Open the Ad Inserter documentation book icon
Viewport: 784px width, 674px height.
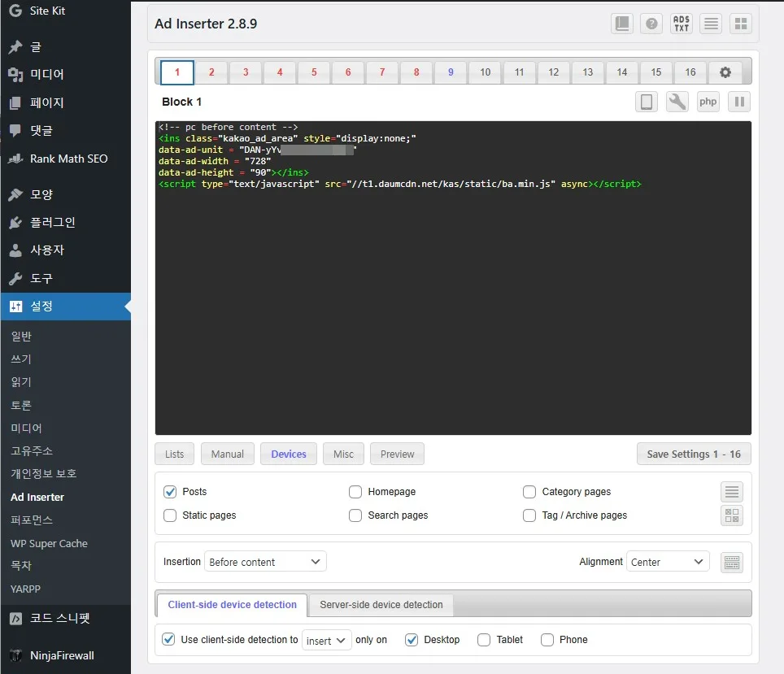coord(622,24)
